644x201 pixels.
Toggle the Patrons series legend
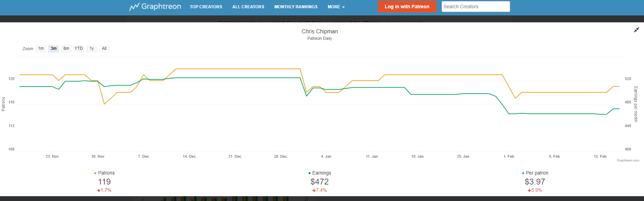pos(104,173)
